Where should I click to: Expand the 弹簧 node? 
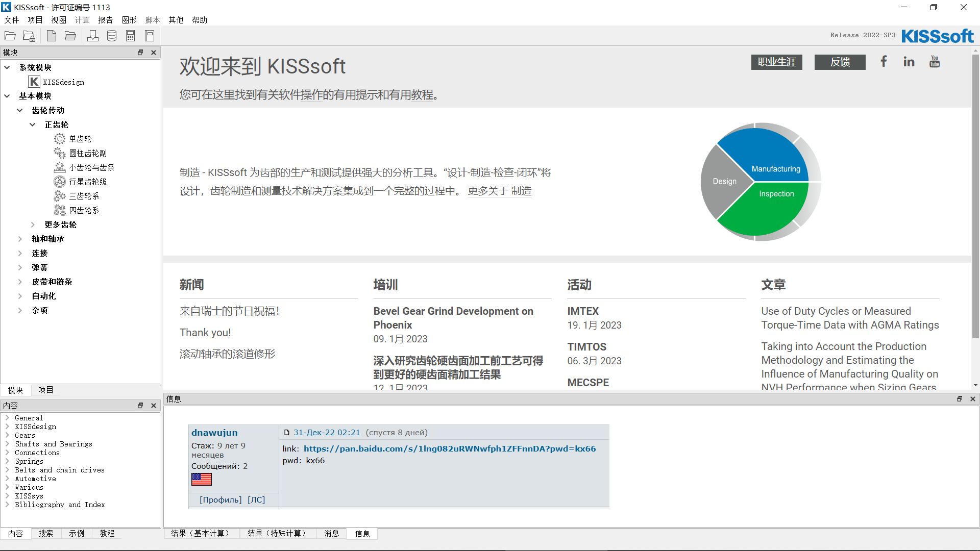[20, 267]
